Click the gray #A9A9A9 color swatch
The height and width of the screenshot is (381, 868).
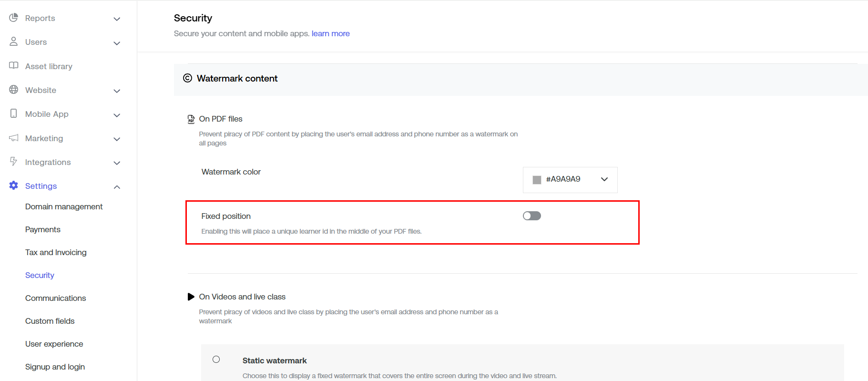[x=537, y=180]
